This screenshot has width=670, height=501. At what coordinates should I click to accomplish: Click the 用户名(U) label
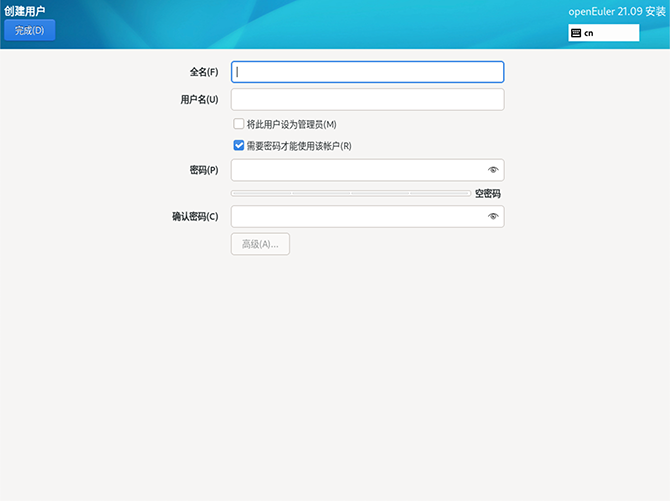point(199,100)
